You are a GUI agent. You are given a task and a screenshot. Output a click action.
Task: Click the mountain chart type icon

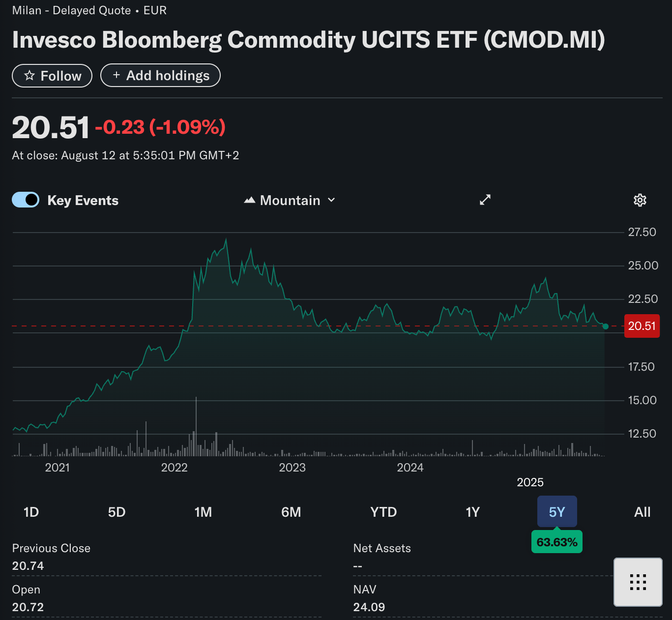[x=250, y=200]
